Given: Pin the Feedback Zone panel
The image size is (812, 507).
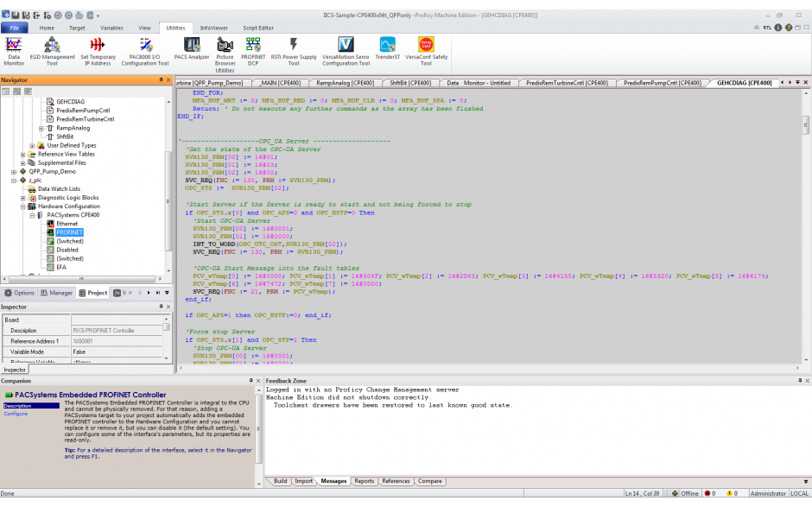Looking at the screenshot, I should click(x=800, y=381).
